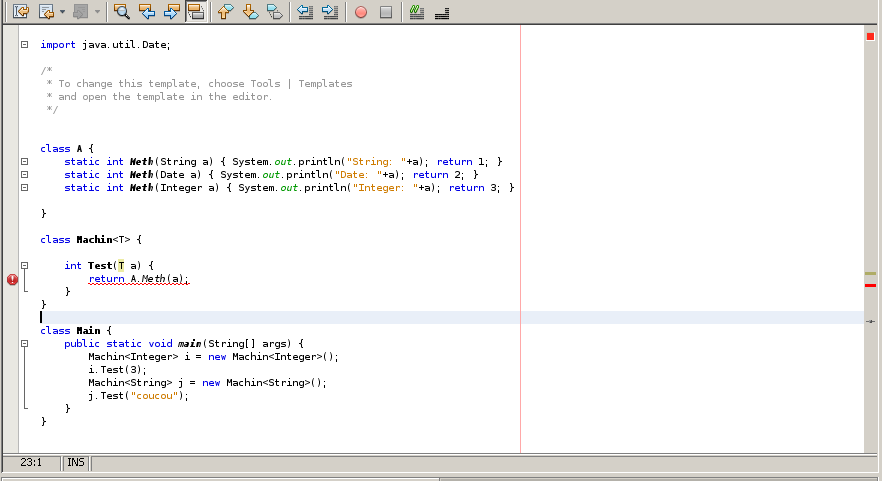Click the Find Selection magnifier icon
The width and height of the screenshot is (882, 481).
tap(121, 12)
